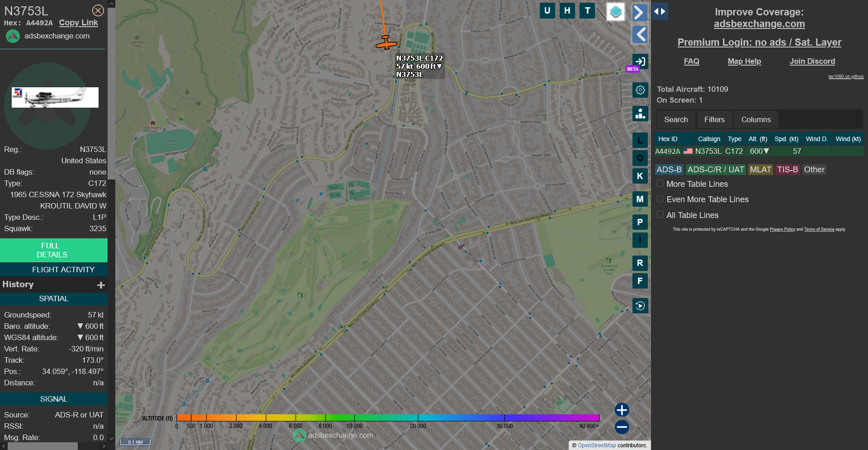Click the info panel horizontal scrollbar
The image size is (868, 450).
(43, 446)
